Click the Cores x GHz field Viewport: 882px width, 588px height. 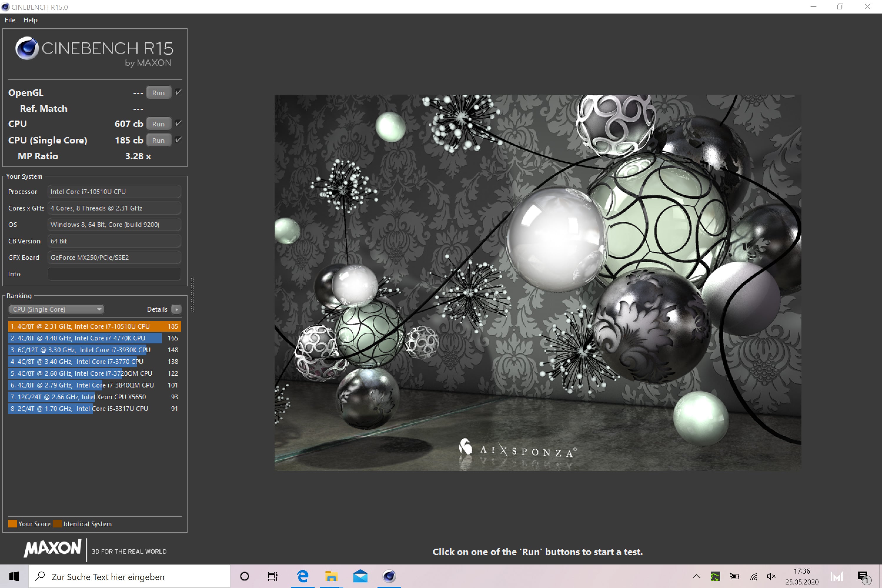[x=114, y=208]
